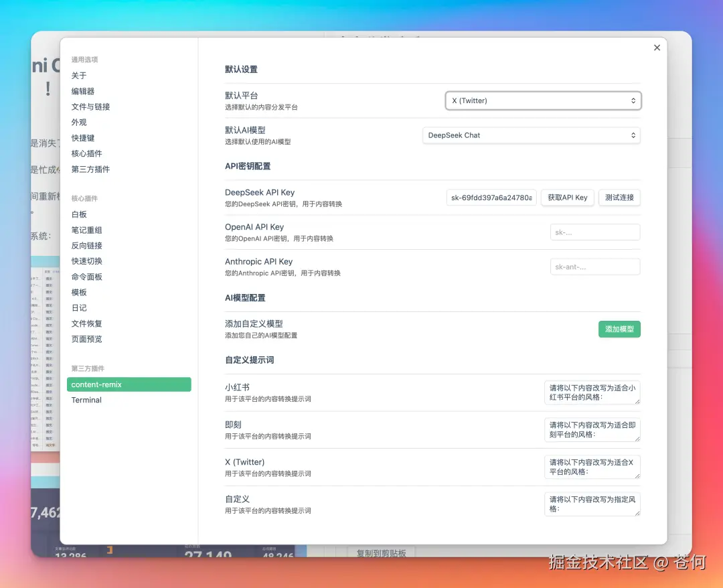
Task: Click the DeepSeek API Key input field
Action: coord(491,197)
